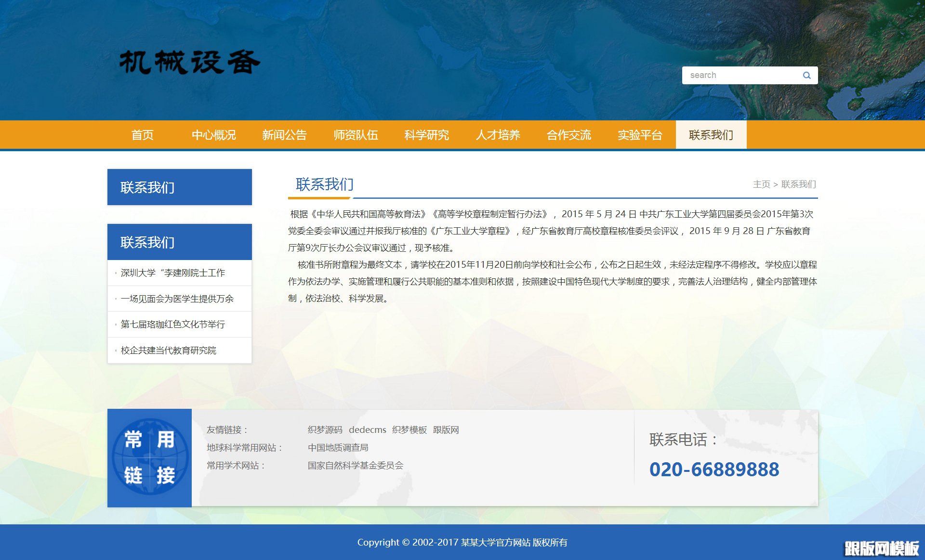
Task: Open the 实验平台 page
Action: (x=640, y=135)
